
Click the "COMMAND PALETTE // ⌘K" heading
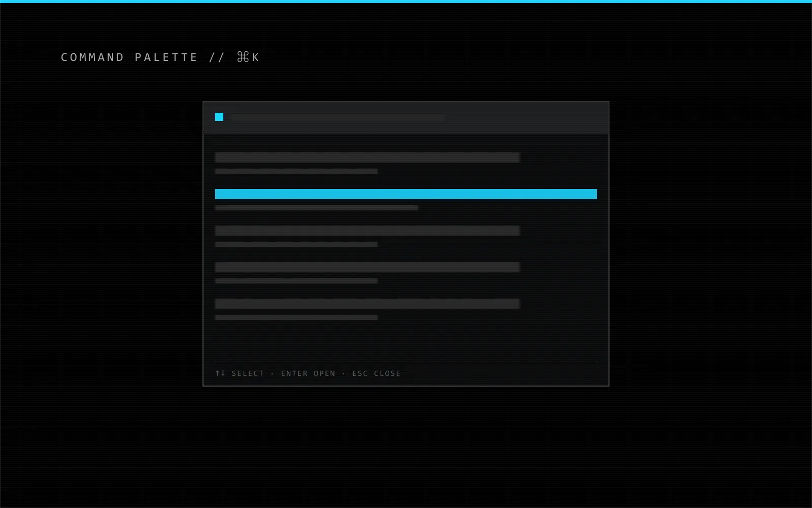tap(160, 57)
